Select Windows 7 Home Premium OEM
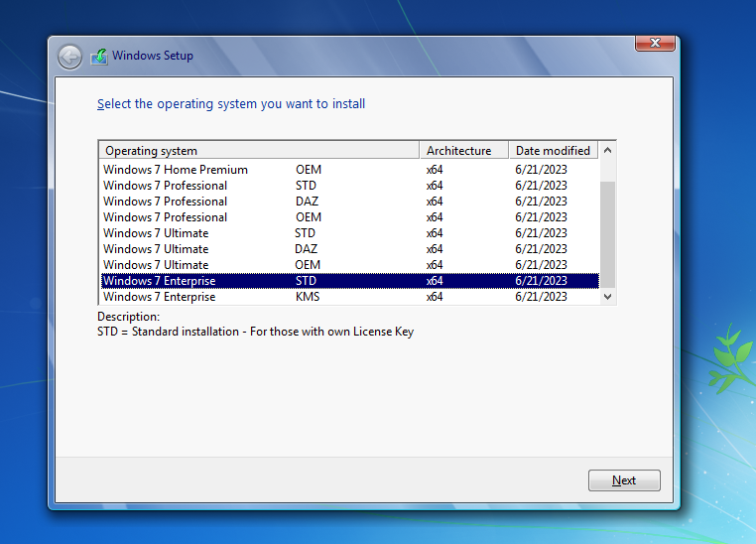This screenshot has height=544, width=756. (x=349, y=170)
